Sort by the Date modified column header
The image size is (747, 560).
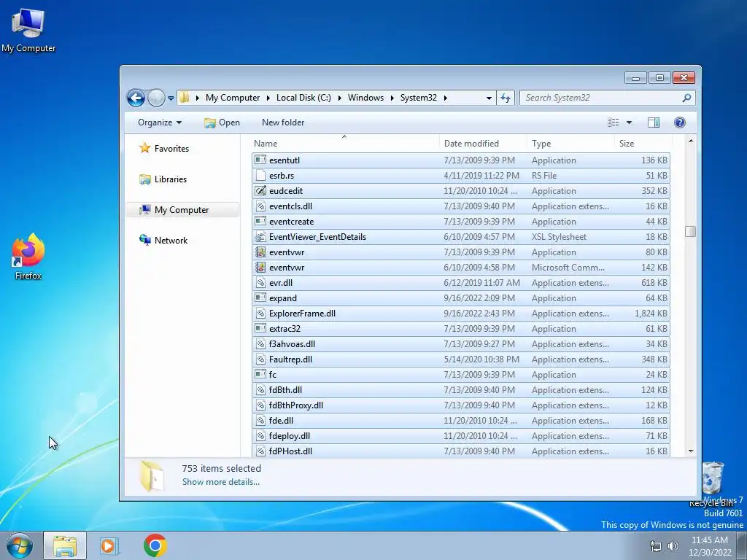click(483, 144)
